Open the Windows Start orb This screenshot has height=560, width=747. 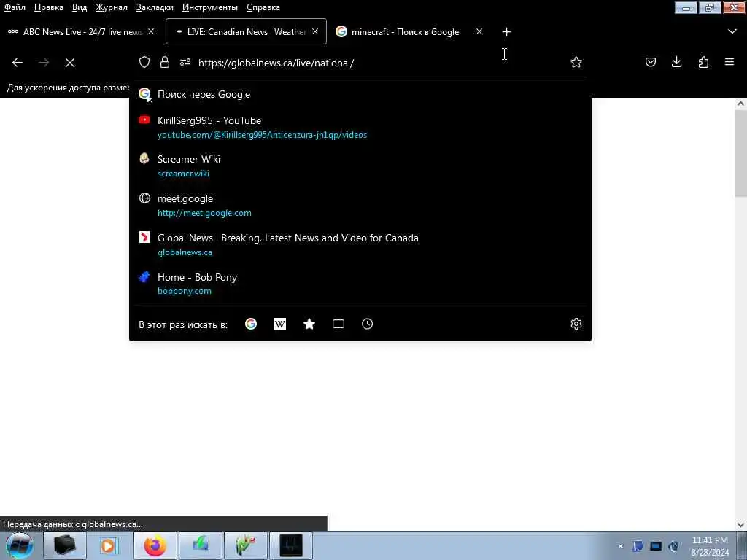pyautogui.click(x=19, y=545)
